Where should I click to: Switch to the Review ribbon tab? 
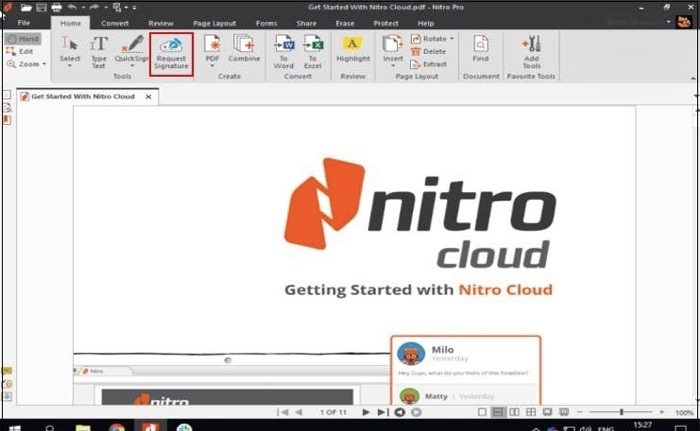click(161, 23)
